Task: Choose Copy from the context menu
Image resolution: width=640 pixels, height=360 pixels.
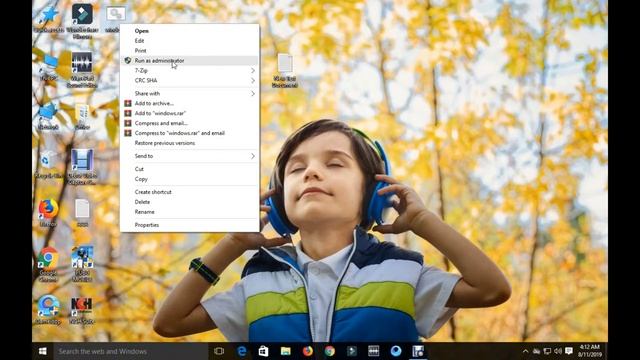Action: coord(189,179)
